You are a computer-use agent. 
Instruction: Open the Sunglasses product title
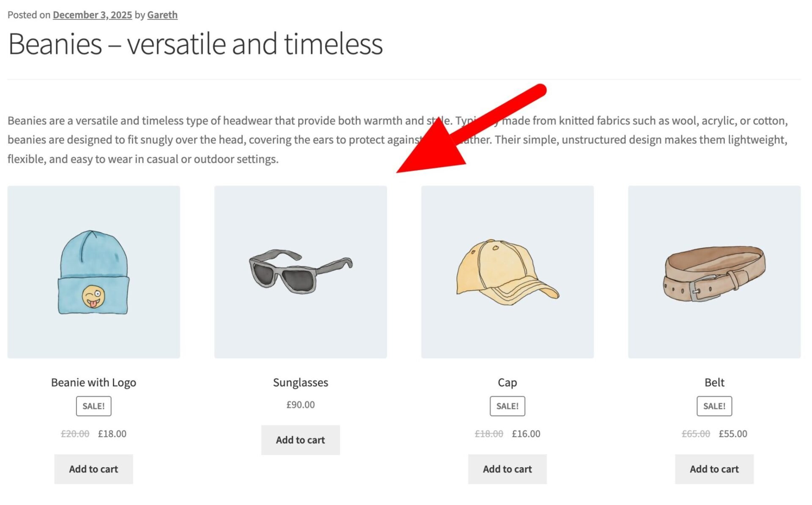pos(300,382)
